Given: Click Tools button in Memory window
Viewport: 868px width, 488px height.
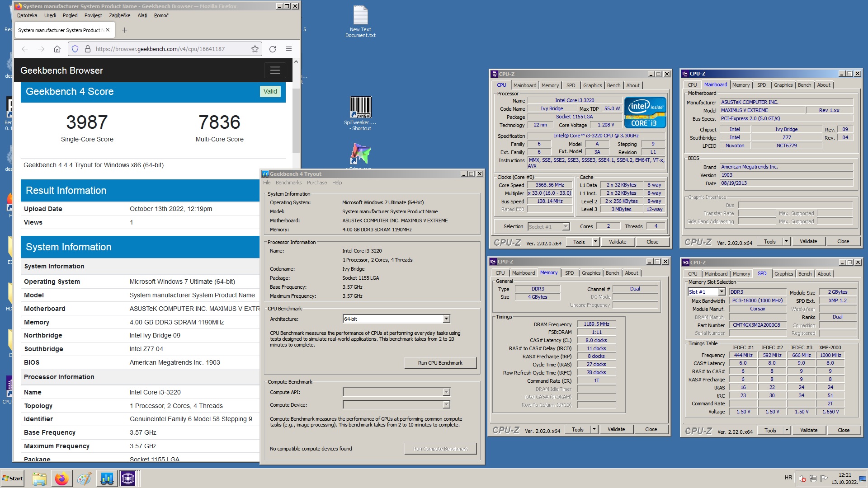Looking at the screenshot, I should point(578,429).
